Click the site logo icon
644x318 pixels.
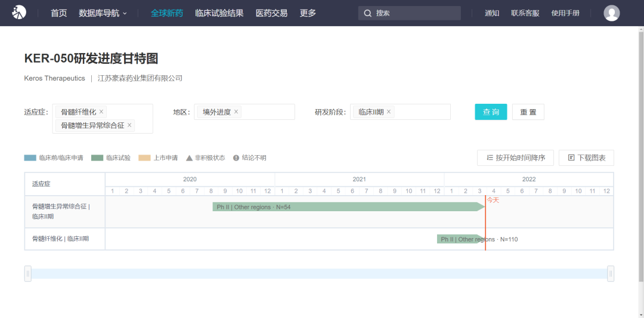pyautogui.click(x=19, y=13)
